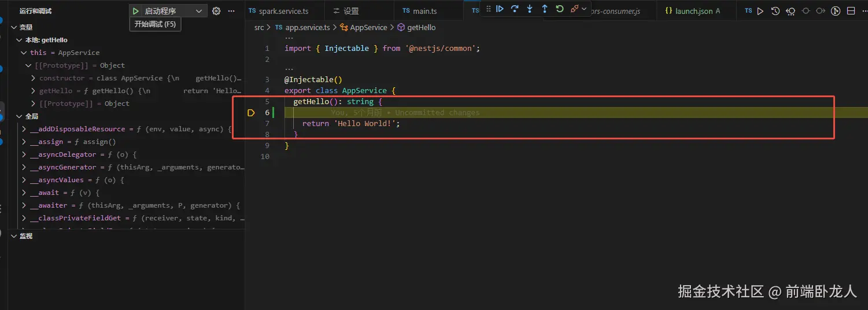The width and height of the screenshot is (868, 310).
Task: Click the TS icon on app.service.ts breadcrumb
Action: pos(279,27)
